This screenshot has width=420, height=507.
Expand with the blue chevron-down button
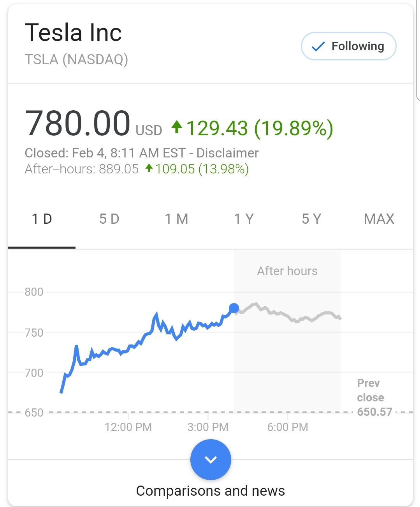tap(211, 459)
